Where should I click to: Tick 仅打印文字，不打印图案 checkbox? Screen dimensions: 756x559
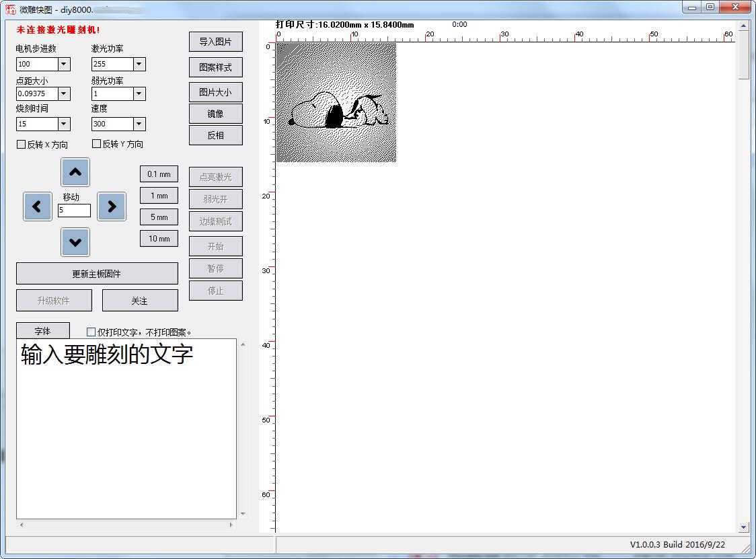pyautogui.click(x=91, y=332)
